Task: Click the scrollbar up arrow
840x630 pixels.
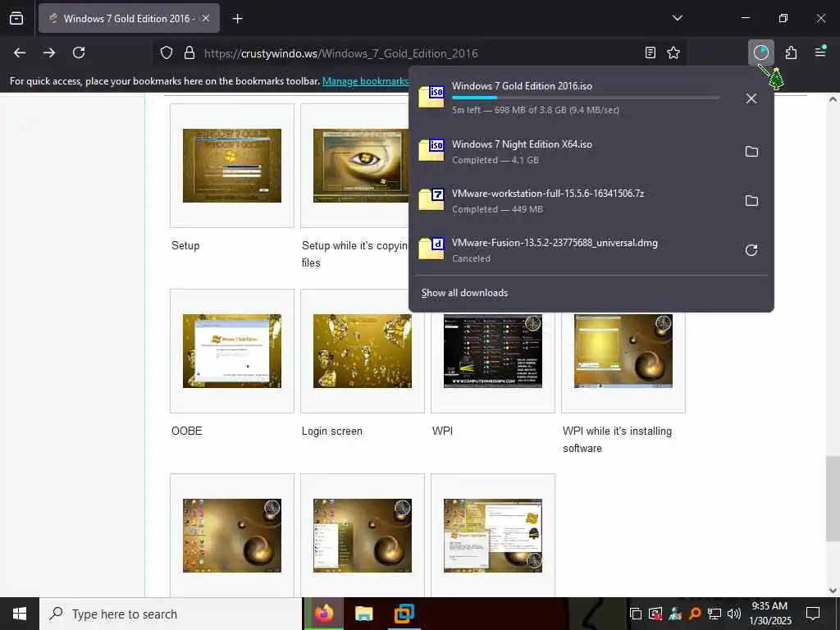Action: click(x=833, y=99)
